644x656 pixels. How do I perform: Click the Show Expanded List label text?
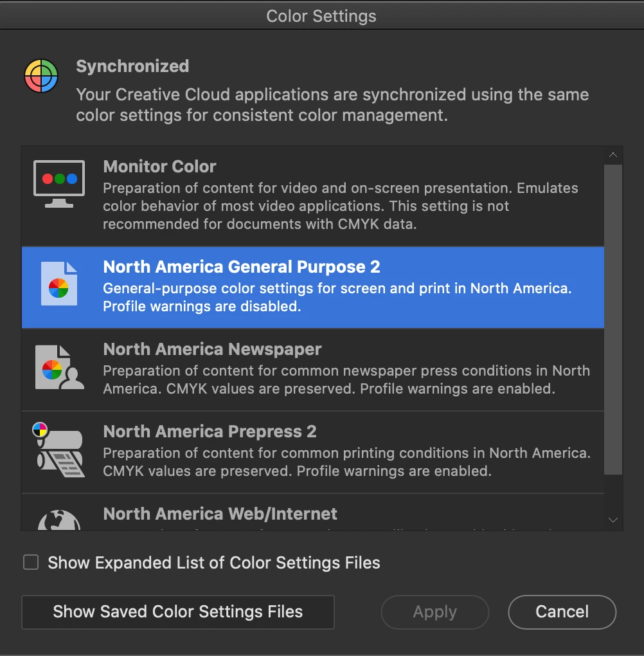(x=214, y=563)
